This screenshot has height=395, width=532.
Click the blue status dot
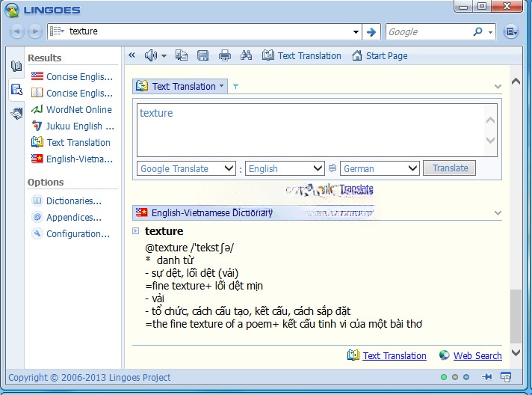pos(466,377)
